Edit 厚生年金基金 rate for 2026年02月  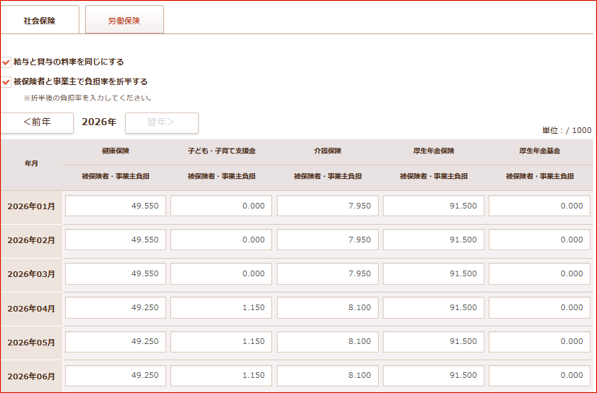coord(540,240)
